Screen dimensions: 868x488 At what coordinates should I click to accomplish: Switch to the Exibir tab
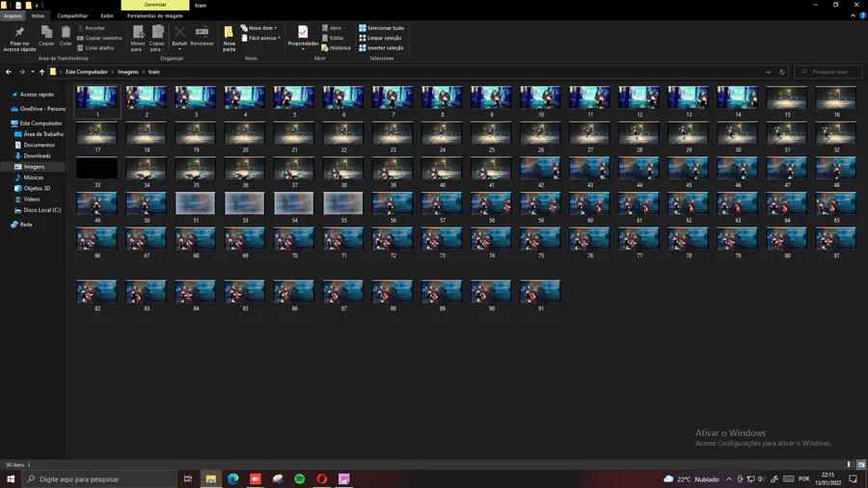click(107, 15)
